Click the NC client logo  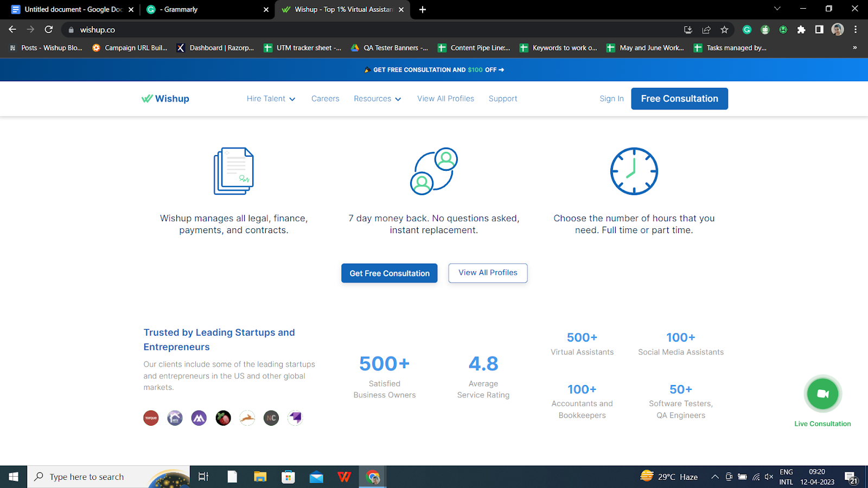271,418
